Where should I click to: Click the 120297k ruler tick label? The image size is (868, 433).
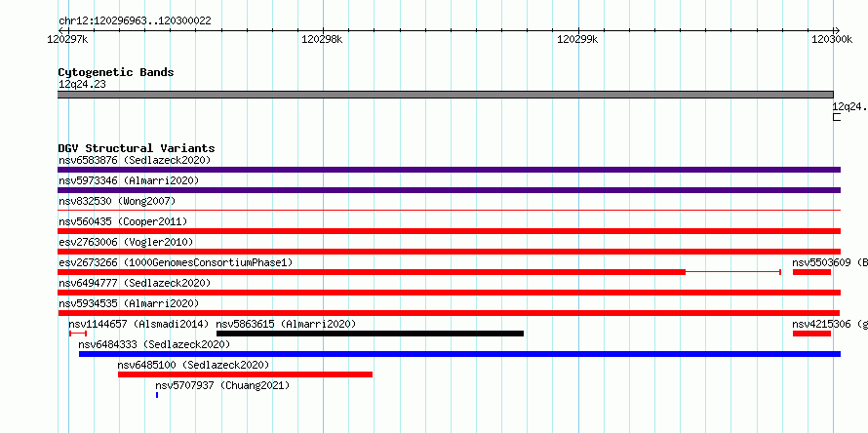pos(67,39)
